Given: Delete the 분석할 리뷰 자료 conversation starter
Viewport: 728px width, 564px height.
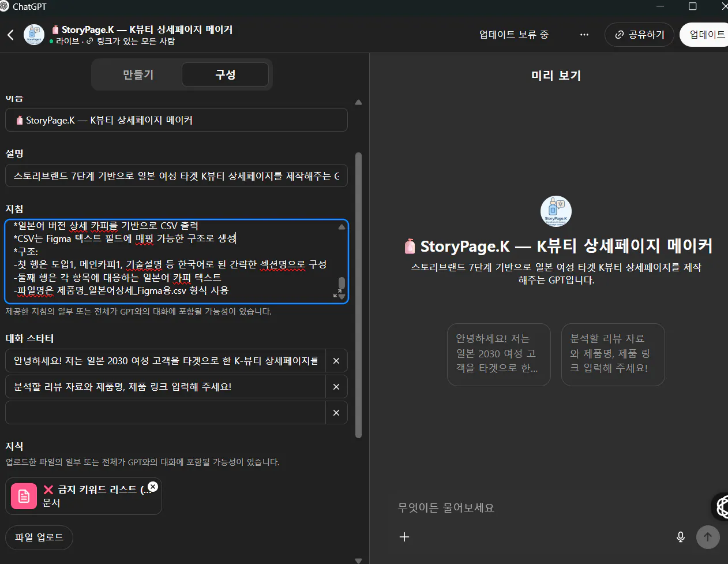Looking at the screenshot, I should [x=336, y=386].
